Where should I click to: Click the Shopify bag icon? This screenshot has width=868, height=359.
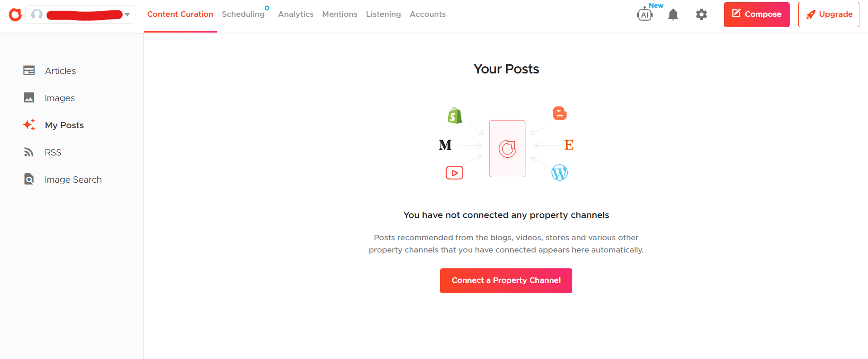tap(455, 116)
